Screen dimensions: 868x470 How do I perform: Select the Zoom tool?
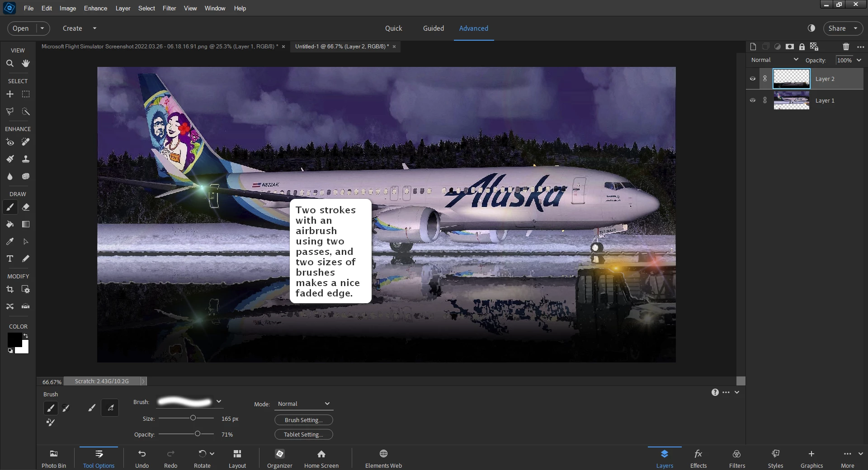[10, 63]
